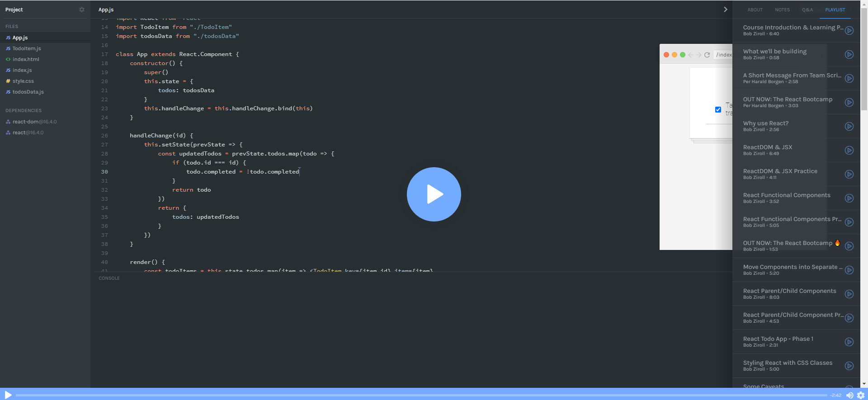The width and height of the screenshot is (868, 400).
Task: Click line 'return todo' in editor
Action: [191, 190]
